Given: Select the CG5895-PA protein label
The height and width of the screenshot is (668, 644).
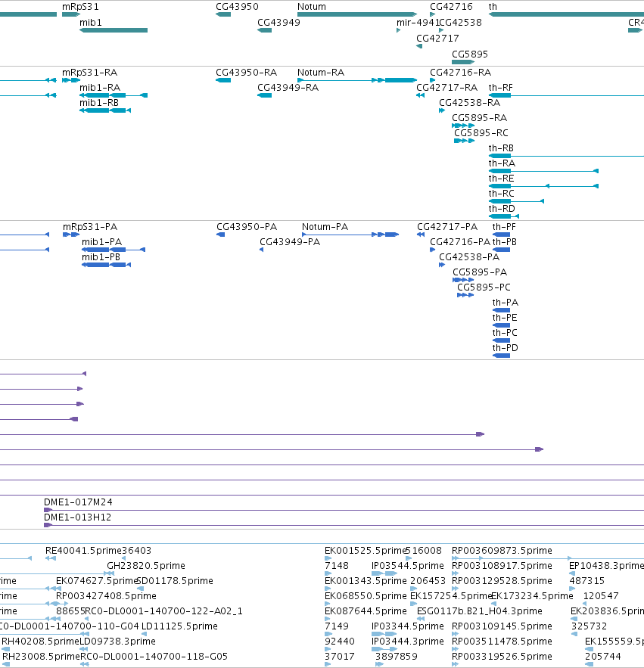Looking at the screenshot, I should 480,272.
